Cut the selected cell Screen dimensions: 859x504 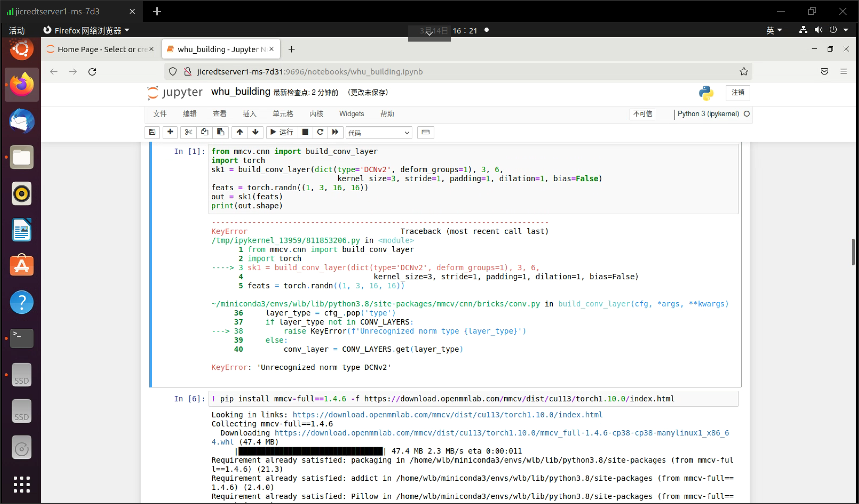pyautogui.click(x=188, y=132)
